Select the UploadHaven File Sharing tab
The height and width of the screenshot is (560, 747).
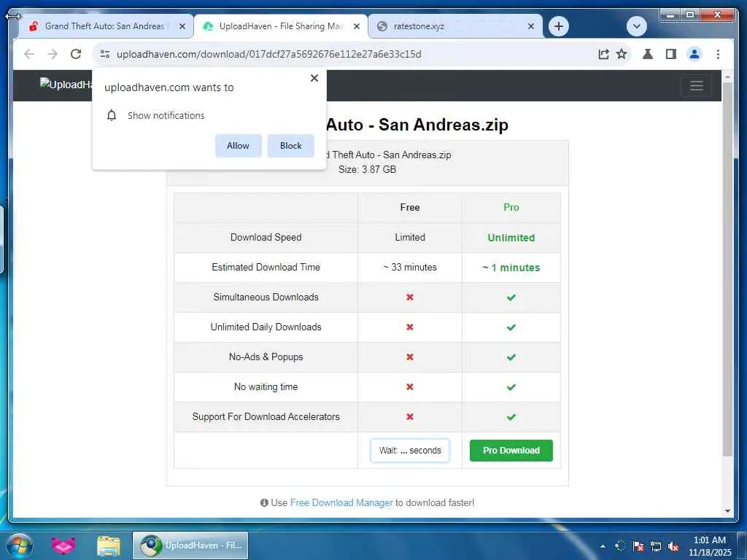(x=280, y=26)
